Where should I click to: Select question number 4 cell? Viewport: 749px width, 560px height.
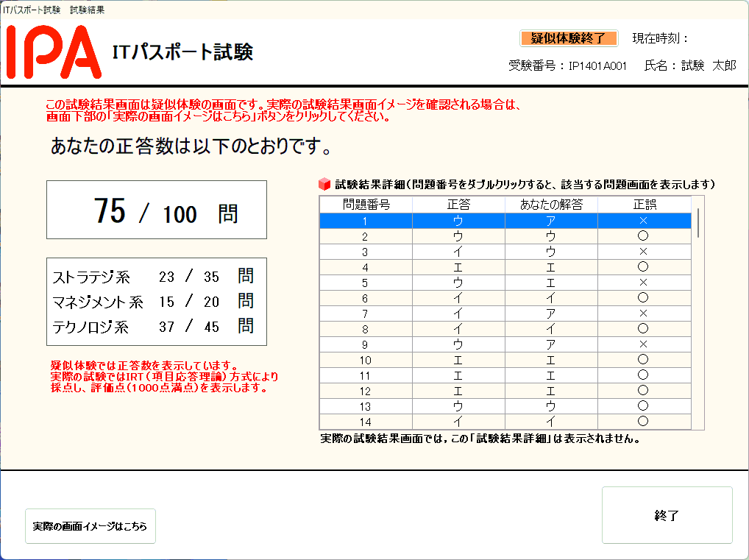click(x=366, y=267)
